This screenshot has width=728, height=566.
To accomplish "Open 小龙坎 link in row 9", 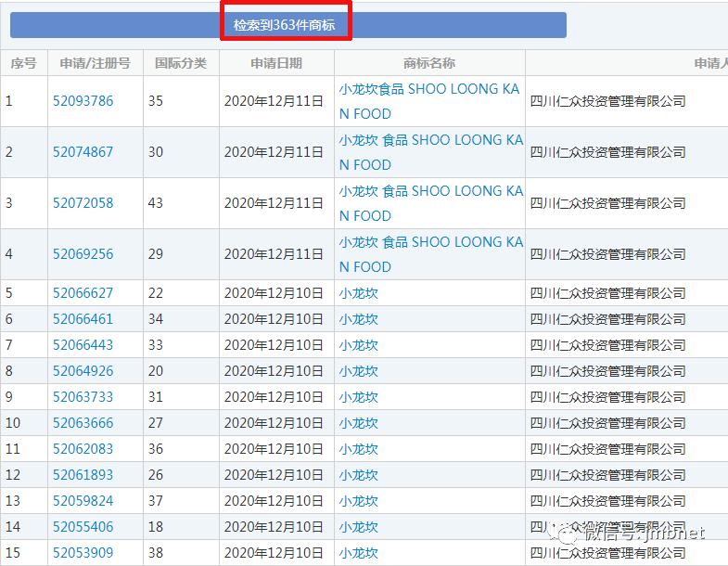I will (x=358, y=398).
